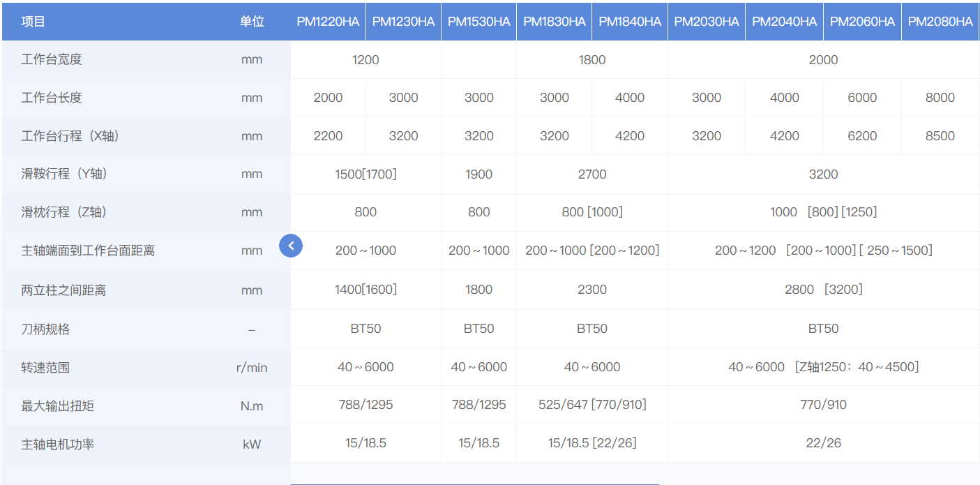The height and width of the screenshot is (485, 980).
Task: Select the 最大输出扭矩 row label
Action: coord(57,405)
